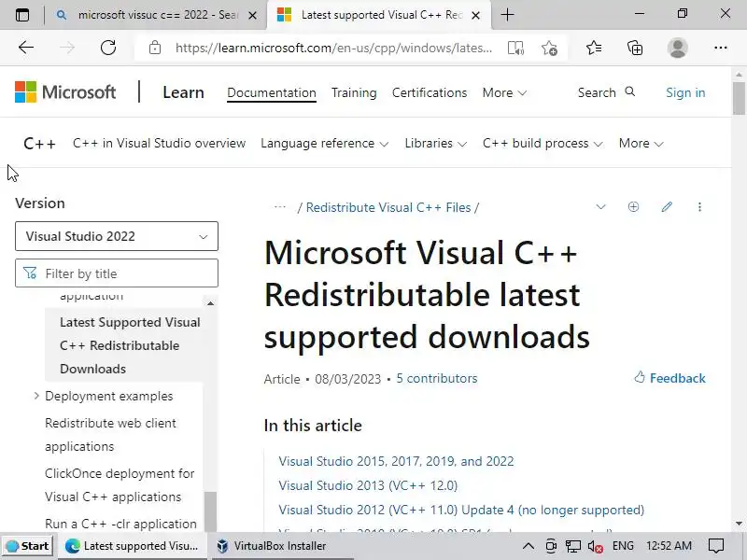The height and width of the screenshot is (560, 747).
Task: Click the browser address bar URL
Action: (x=333, y=48)
